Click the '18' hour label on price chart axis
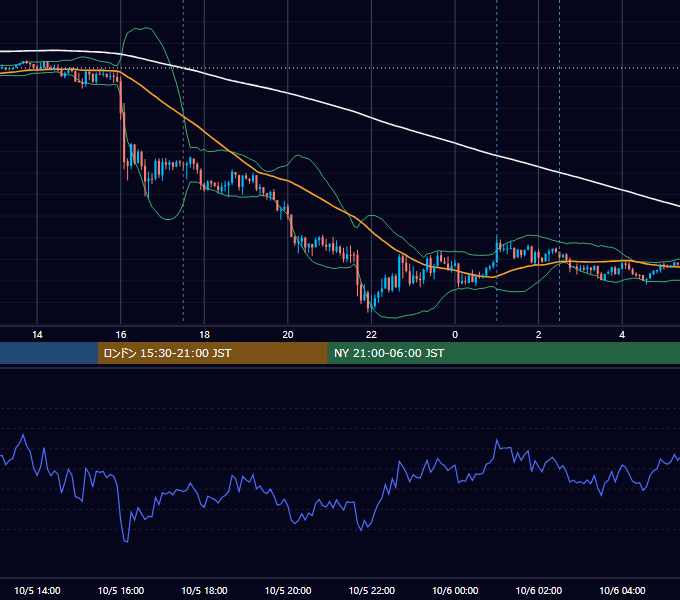 [x=204, y=335]
